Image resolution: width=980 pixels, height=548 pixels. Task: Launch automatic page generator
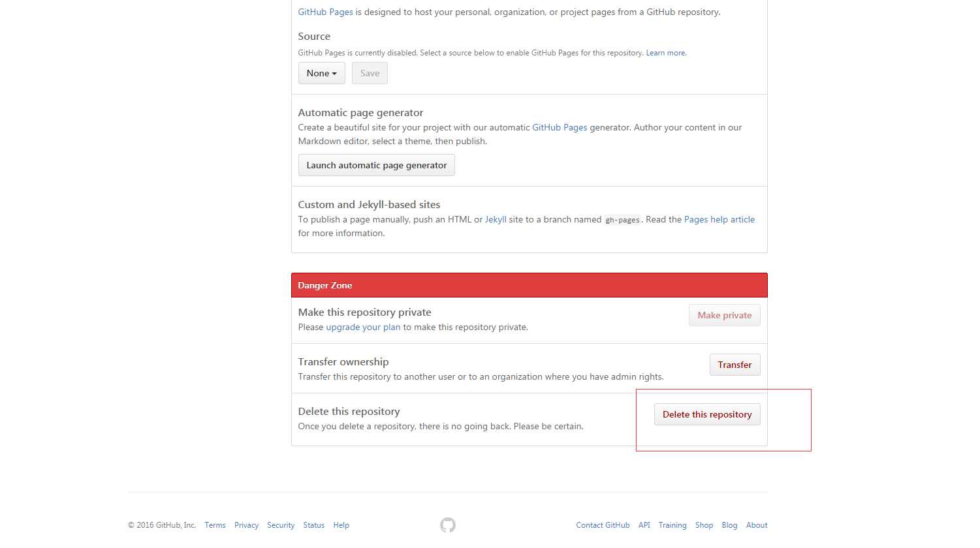pos(376,166)
